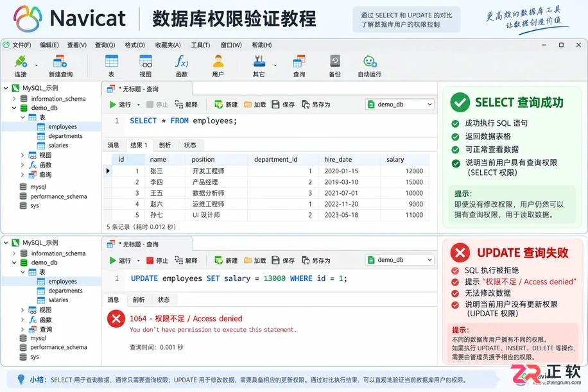Switch to the upper 状态 tab
The image size is (588, 392).
[190, 146]
